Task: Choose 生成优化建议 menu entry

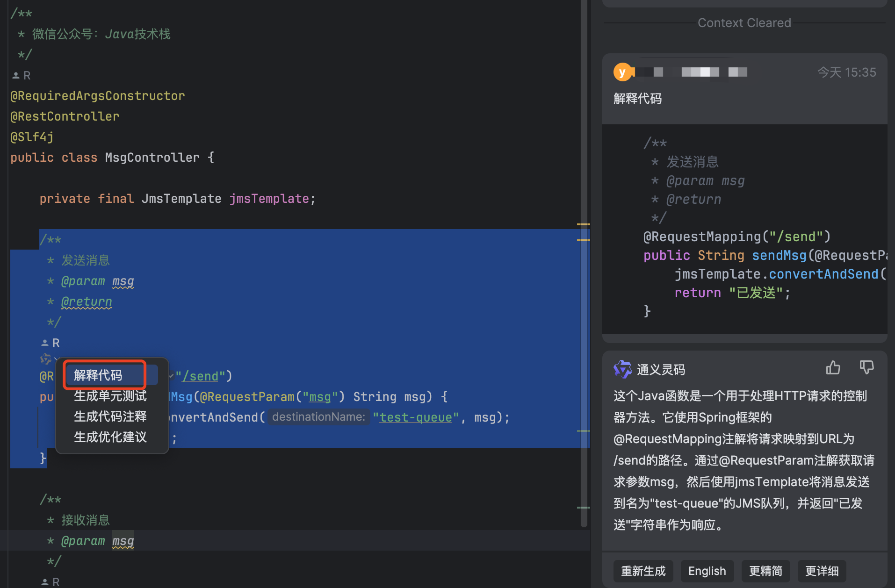Action: tap(110, 437)
